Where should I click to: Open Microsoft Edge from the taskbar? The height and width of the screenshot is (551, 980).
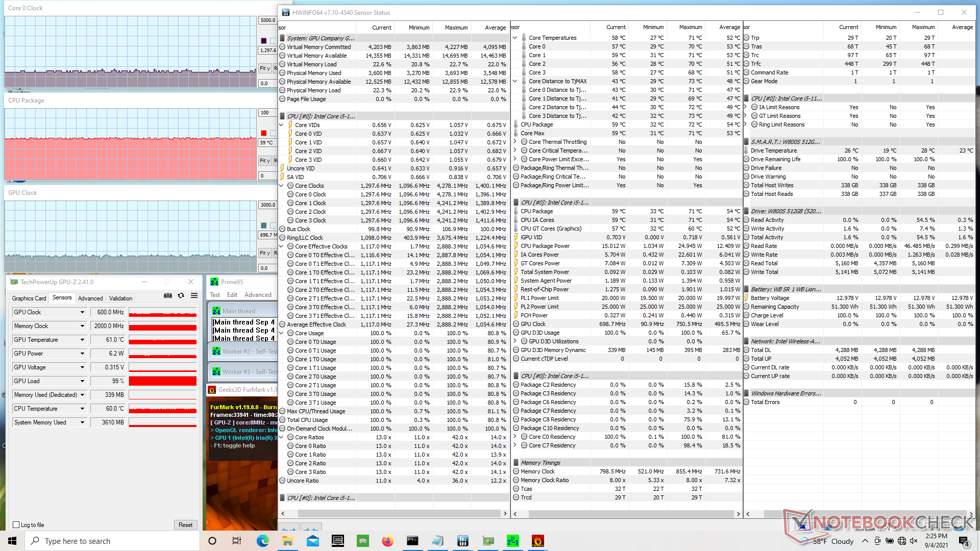click(x=262, y=541)
